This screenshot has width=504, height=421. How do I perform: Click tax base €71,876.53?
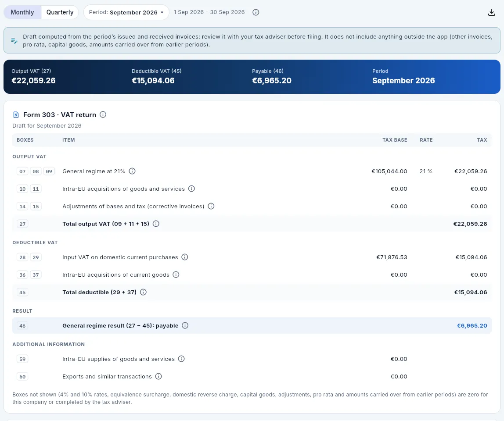[x=392, y=257]
